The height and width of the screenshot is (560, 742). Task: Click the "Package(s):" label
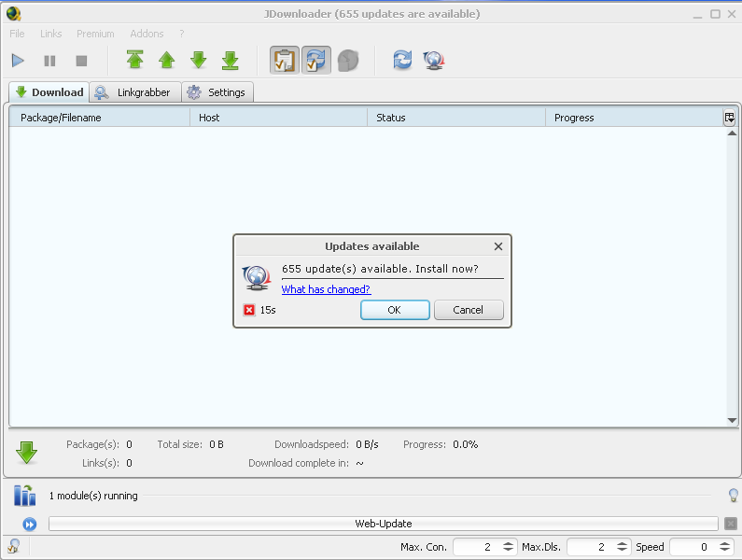tap(92, 444)
